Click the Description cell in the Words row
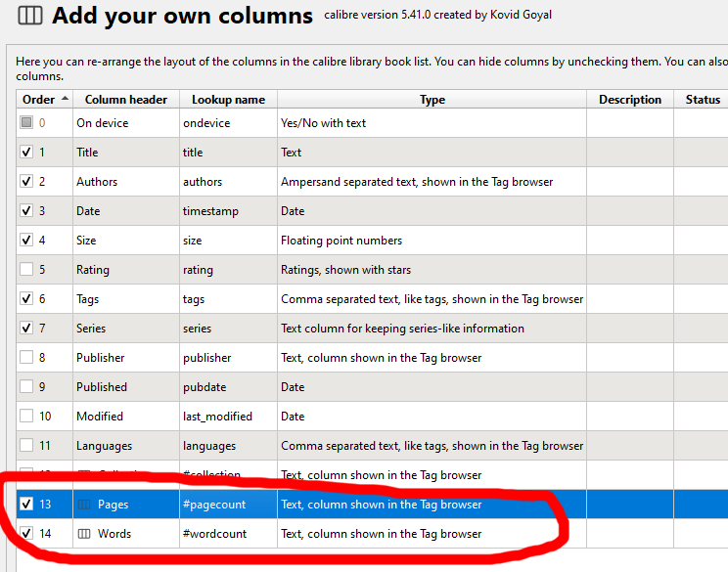Screen dimensions: 728x572 point(630,534)
